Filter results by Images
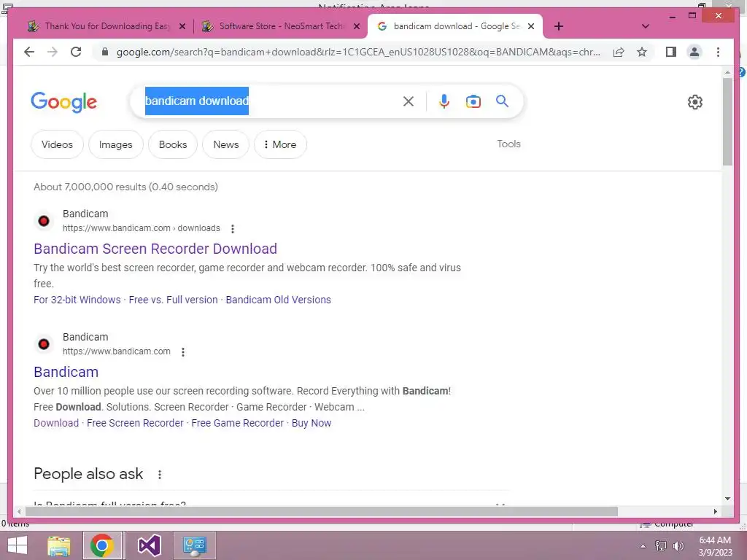This screenshot has width=747, height=560. click(x=116, y=144)
